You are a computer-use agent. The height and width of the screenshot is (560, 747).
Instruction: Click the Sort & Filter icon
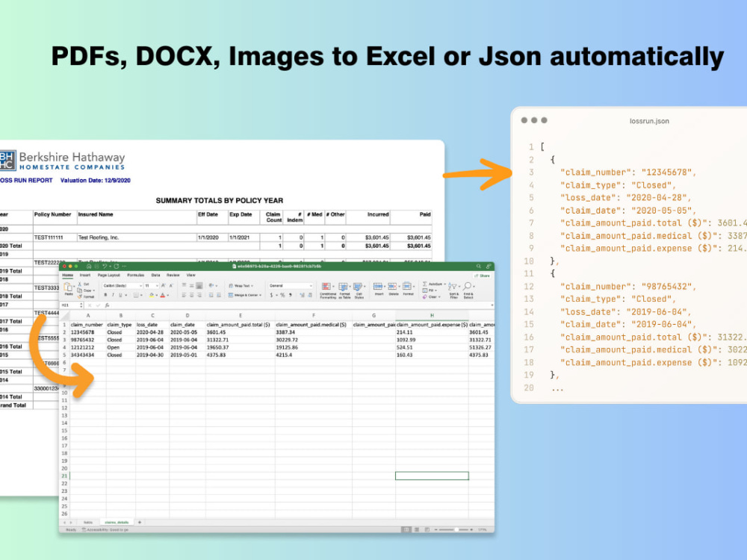[452, 287]
